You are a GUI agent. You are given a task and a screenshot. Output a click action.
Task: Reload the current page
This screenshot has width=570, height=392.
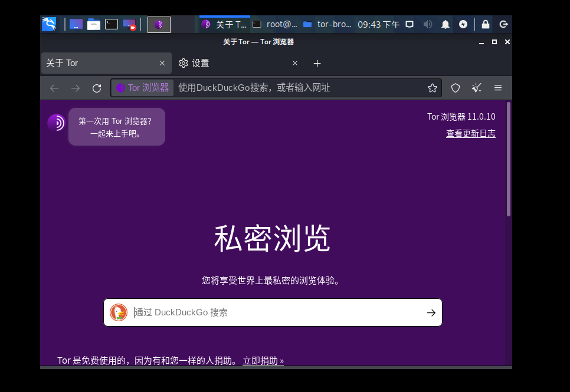(x=97, y=88)
